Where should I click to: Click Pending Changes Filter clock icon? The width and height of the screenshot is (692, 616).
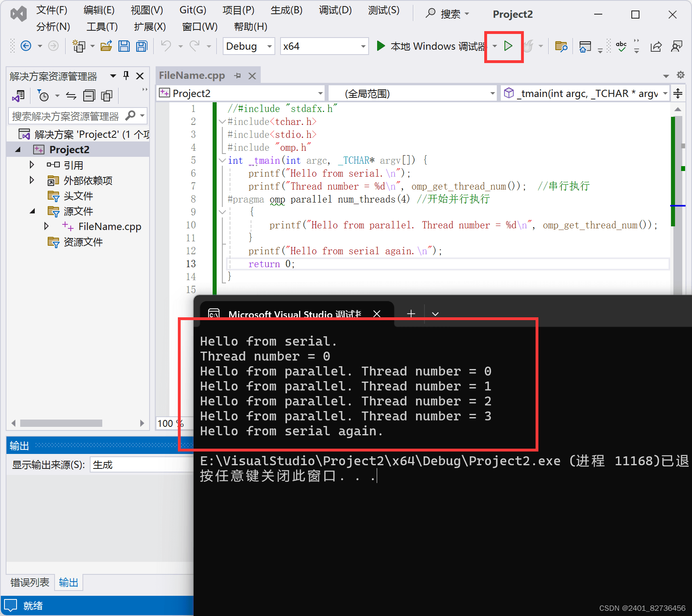[x=43, y=96]
